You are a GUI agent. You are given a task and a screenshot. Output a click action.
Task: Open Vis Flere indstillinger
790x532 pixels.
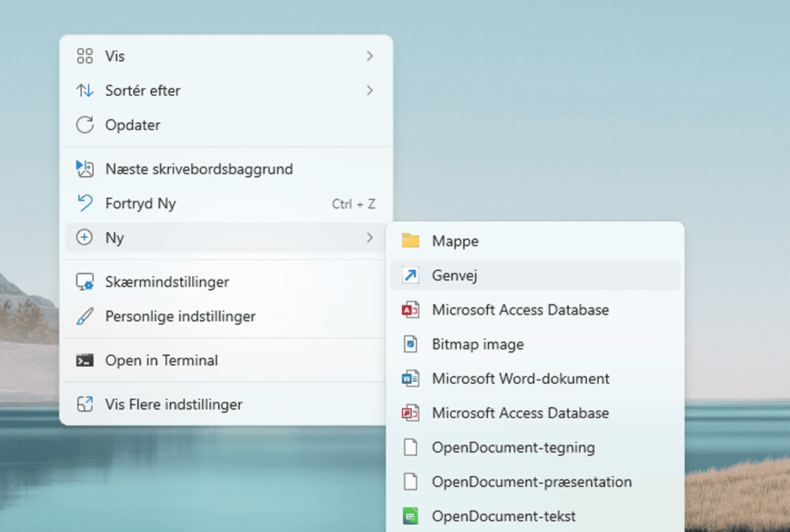click(173, 405)
